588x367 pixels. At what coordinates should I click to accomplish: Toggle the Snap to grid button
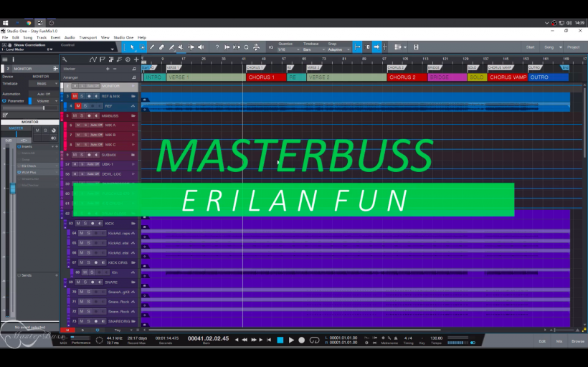click(x=357, y=47)
